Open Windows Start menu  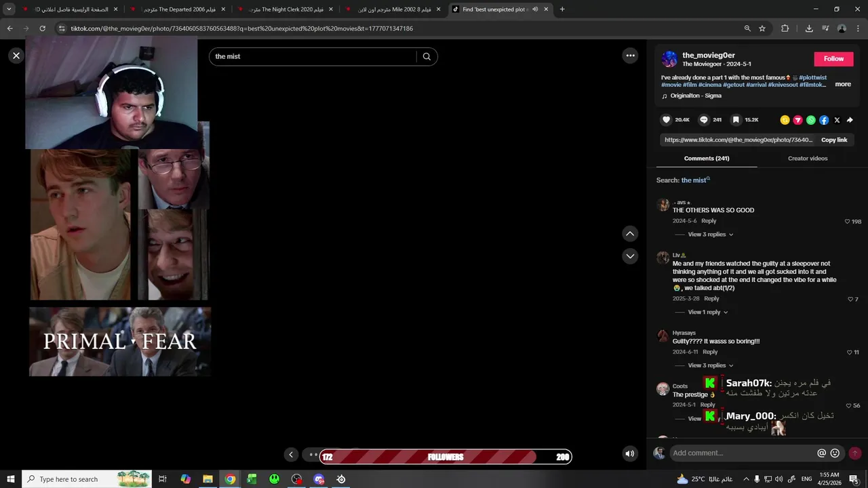click(x=11, y=479)
